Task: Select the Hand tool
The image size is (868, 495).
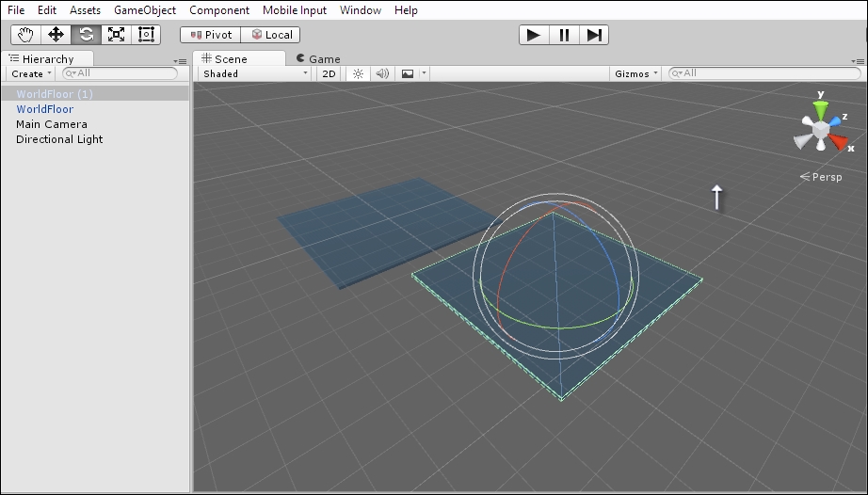Action: [x=25, y=35]
